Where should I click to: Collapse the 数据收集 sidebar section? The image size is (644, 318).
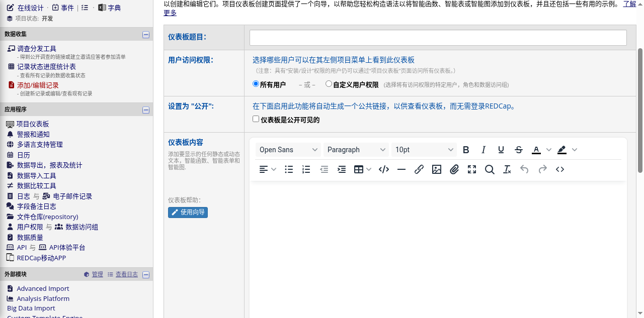point(146,35)
